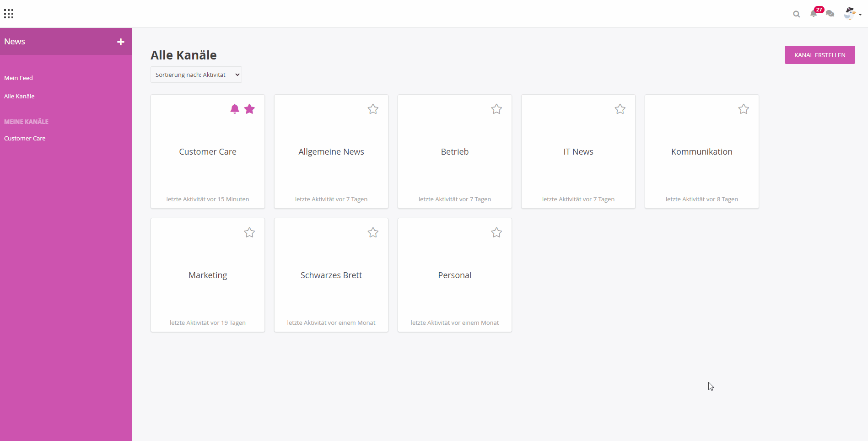Open the Allgemeine News channel card
Image resolution: width=868 pixels, height=441 pixels.
click(331, 151)
